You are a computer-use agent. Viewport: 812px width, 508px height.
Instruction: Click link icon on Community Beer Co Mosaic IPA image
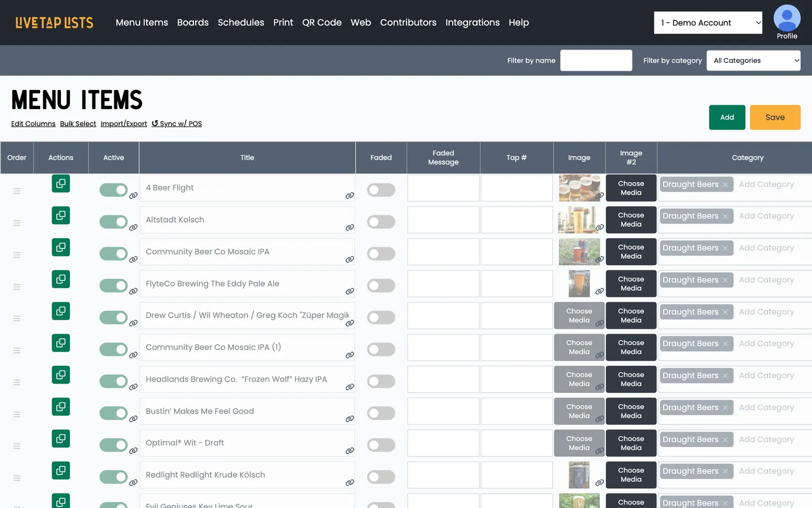point(599,259)
